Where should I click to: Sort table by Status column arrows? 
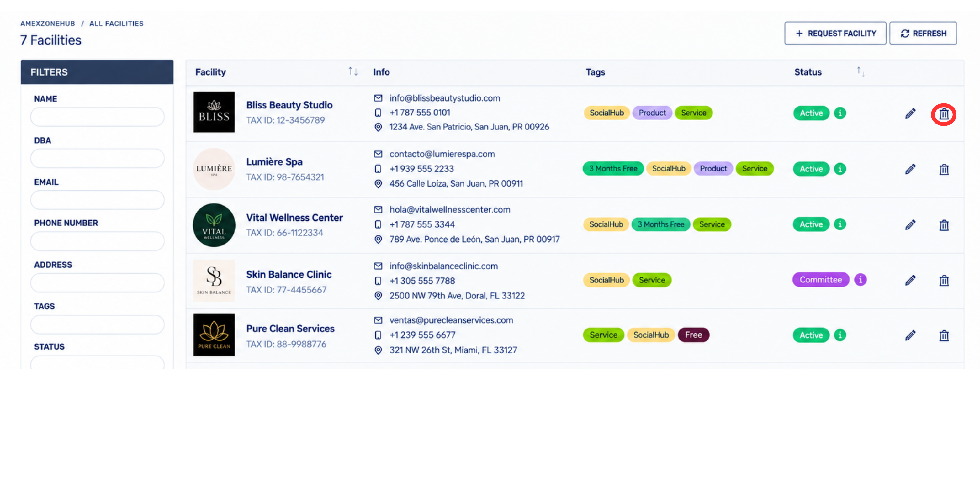coord(860,71)
